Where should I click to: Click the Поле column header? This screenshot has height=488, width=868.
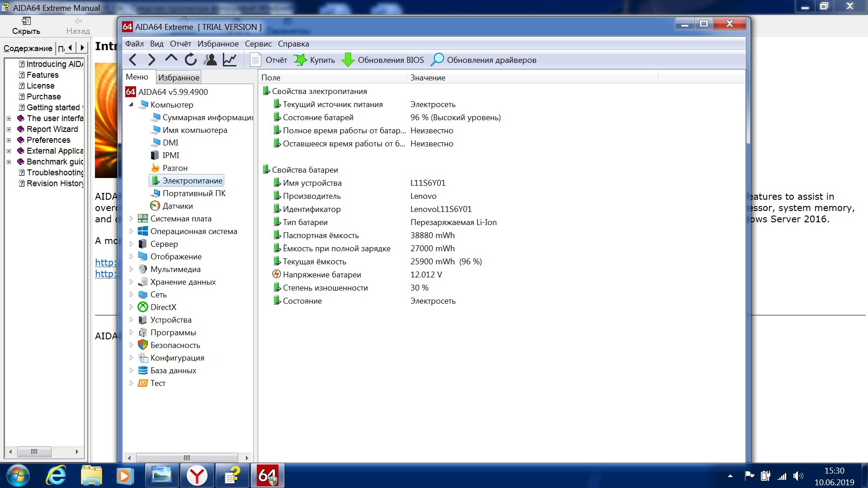pyautogui.click(x=333, y=77)
